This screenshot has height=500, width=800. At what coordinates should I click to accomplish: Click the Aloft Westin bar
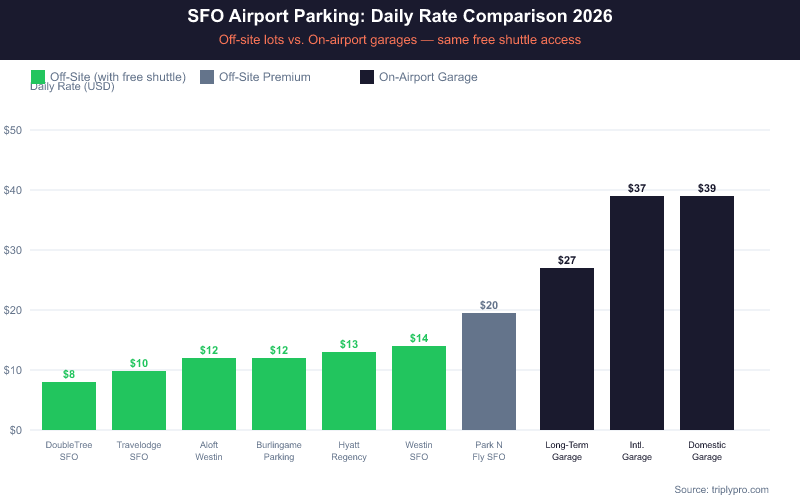(209, 394)
